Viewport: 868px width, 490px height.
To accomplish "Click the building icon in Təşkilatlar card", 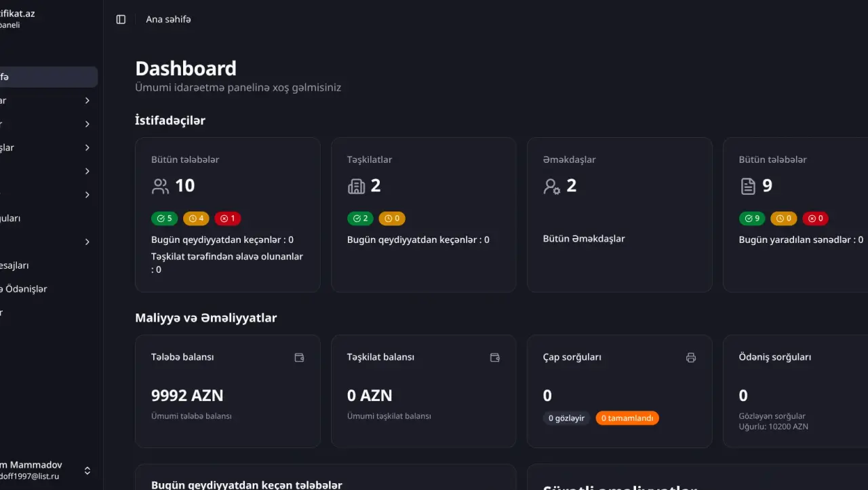I will point(356,186).
